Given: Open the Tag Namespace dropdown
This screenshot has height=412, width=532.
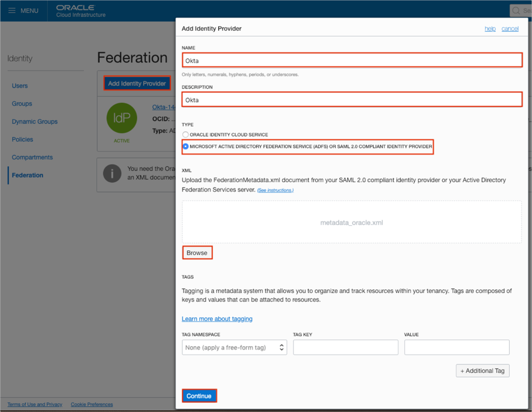Looking at the screenshot, I should 234,347.
